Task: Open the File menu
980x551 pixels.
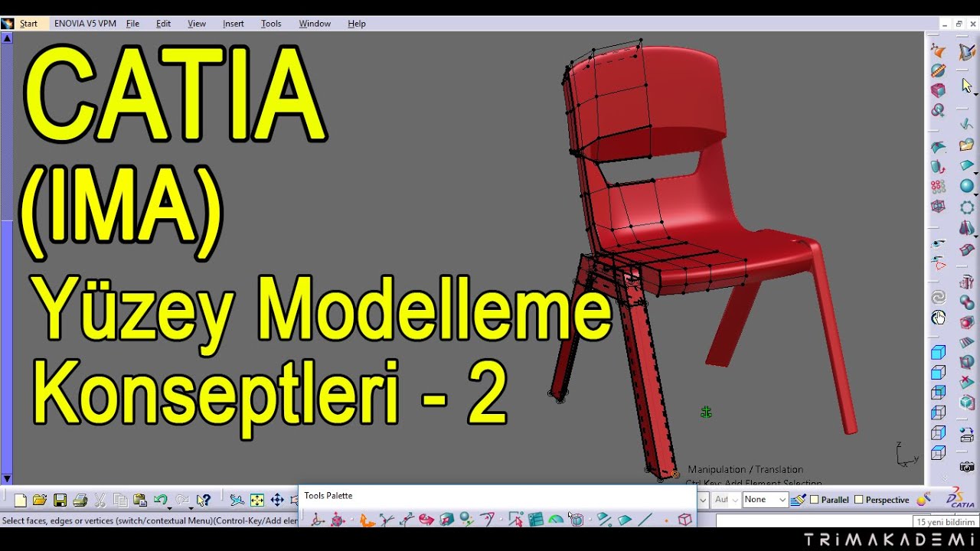Action: coord(132,24)
